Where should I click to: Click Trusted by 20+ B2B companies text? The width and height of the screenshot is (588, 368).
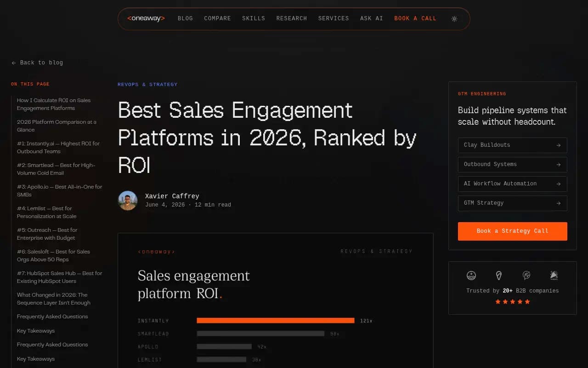(513, 291)
